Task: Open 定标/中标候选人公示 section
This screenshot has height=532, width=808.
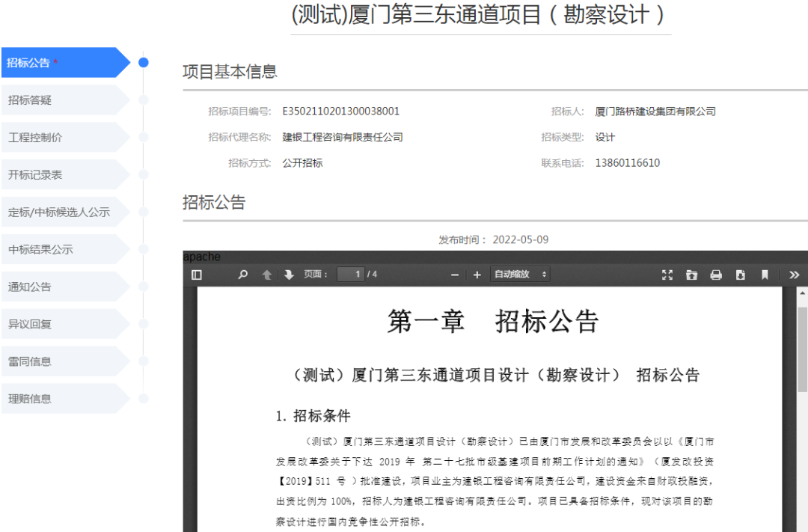Action: (x=60, y=213)
